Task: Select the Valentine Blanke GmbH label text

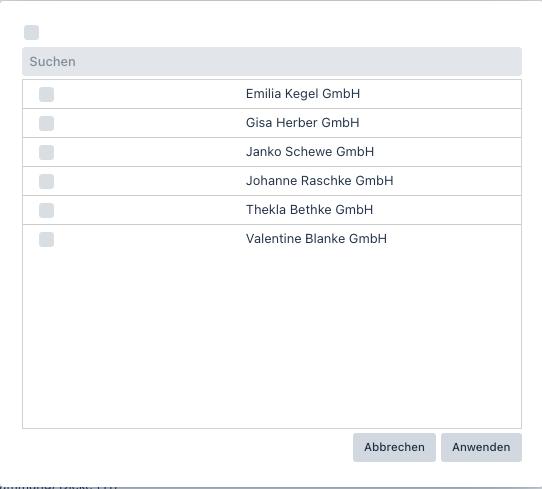Action: coord(316,239)
